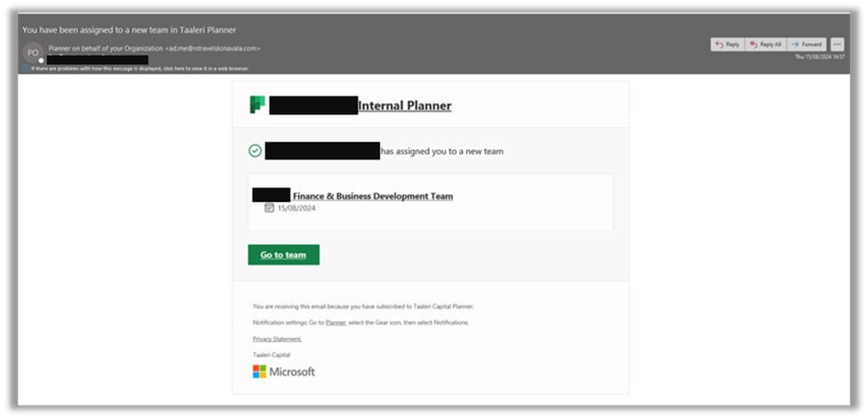Viewport: 868px width, 418px height.
Task: Click the timestamp Thu 15/08/2024 16:57
Action: tap(820, 56)
